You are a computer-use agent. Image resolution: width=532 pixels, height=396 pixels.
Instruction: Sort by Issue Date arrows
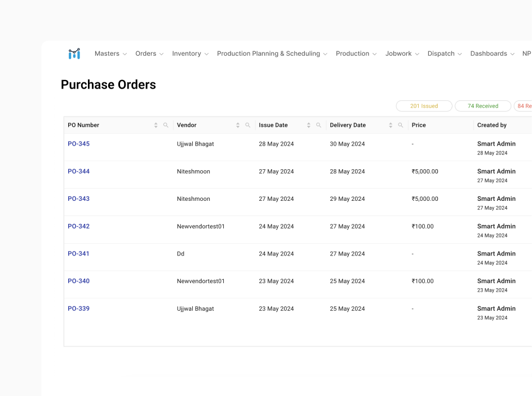[309, 125]
